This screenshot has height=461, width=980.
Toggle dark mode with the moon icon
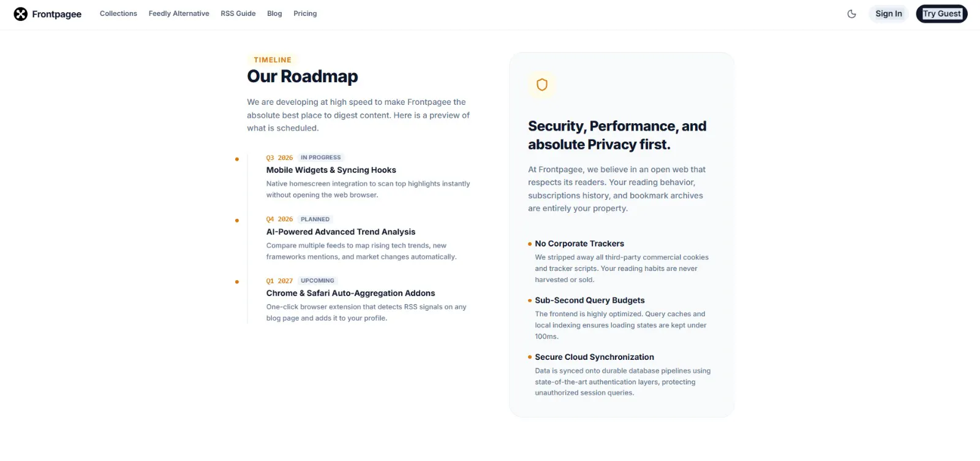point(851,14)
